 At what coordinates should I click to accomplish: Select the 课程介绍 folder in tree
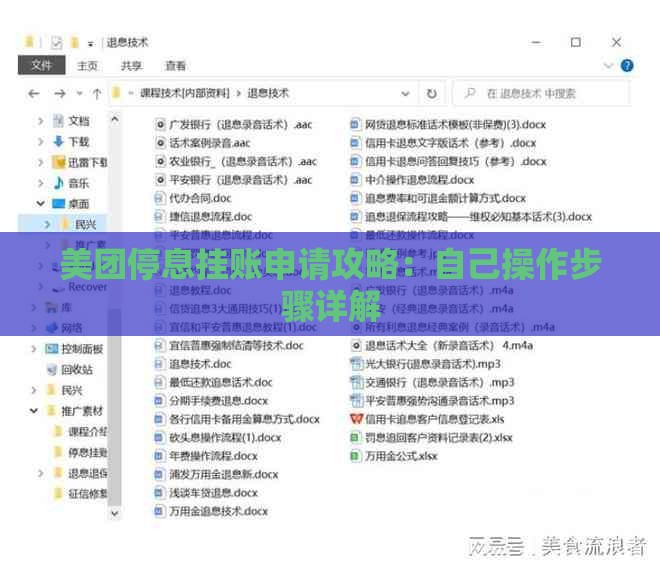pyautogui.click(x=81, y=432)
